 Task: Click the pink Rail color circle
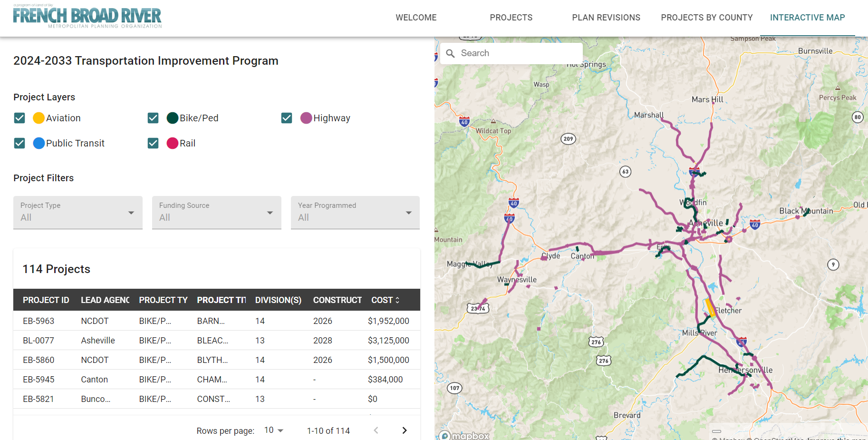[173, 143]
